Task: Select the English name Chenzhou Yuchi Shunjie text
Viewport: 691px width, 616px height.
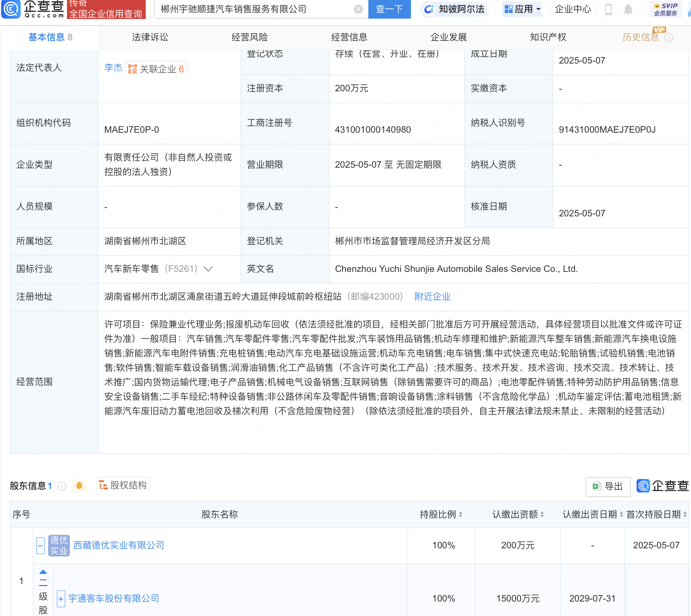Action: 456,269
